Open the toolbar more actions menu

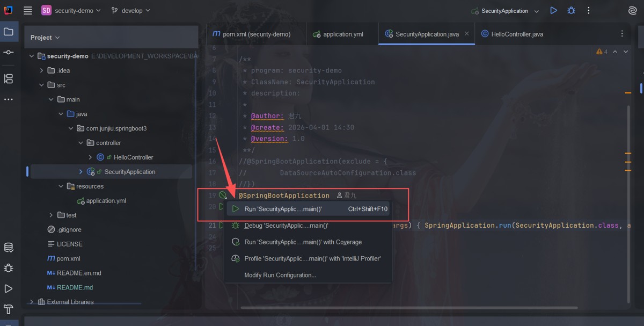coord(589,10)
